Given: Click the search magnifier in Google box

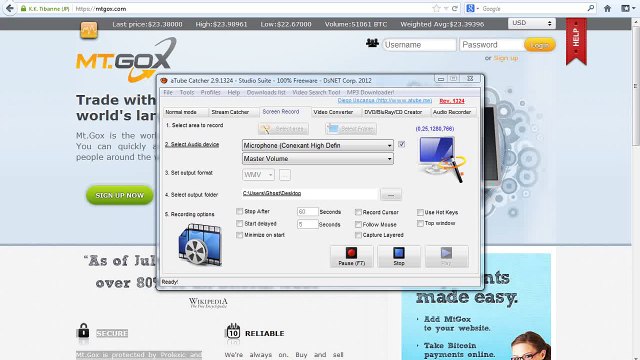Looking at the screenshot, I should 591,8.
